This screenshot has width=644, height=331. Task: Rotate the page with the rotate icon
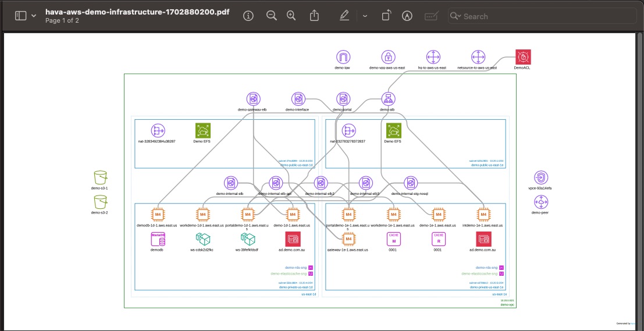coord(387,16)
